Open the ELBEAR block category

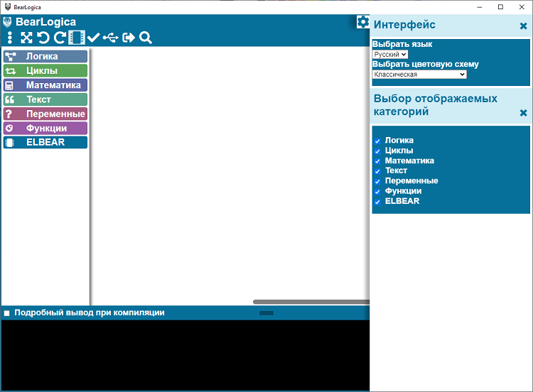[x=45, y=142]
